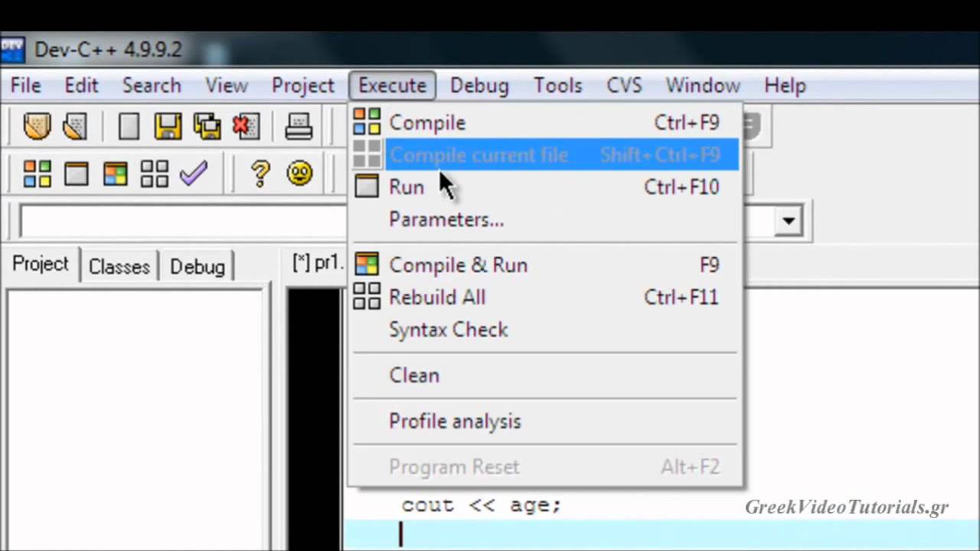Screen dimensions: 980x551
Task: Choose Run from the Execute menu
Action: click(x=545, y=187)
